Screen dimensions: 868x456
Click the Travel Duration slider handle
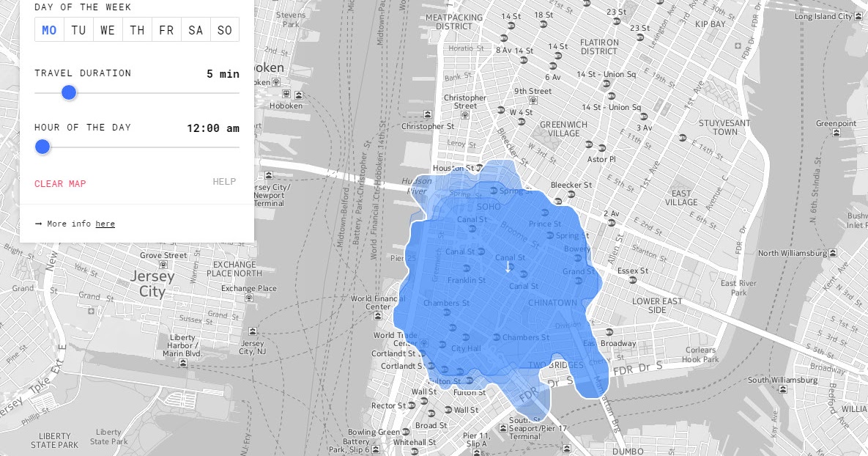click(68, 92)
